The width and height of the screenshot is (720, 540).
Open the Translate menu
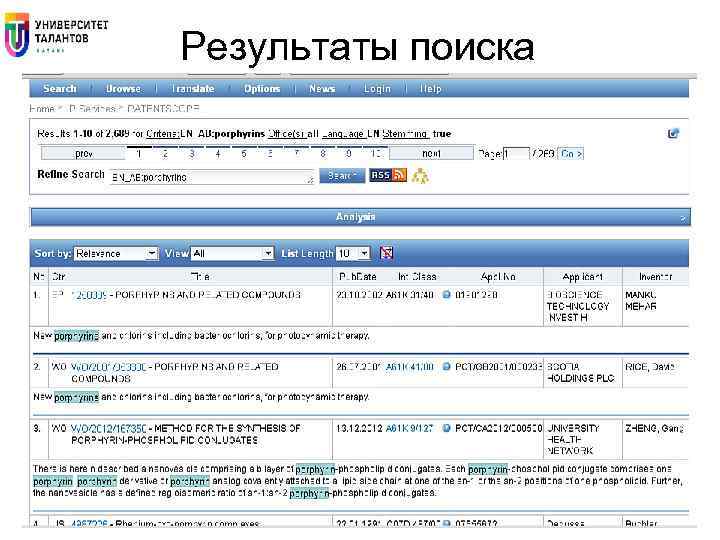[x=193, y=89]
